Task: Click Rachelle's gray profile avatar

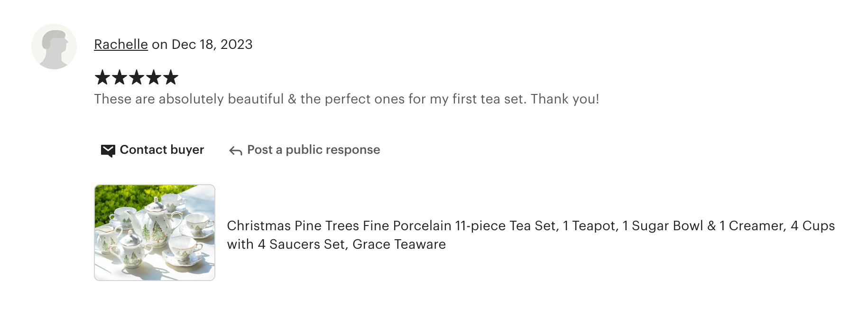Action: point(54,47)
